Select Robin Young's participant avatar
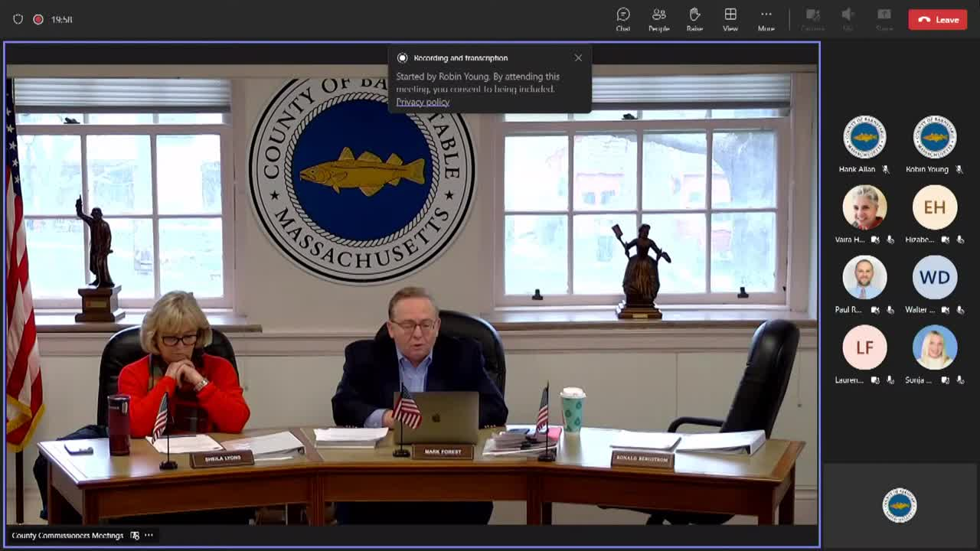Image resolution: width=980 pixels, height=551 pixels. click(935, 137)
